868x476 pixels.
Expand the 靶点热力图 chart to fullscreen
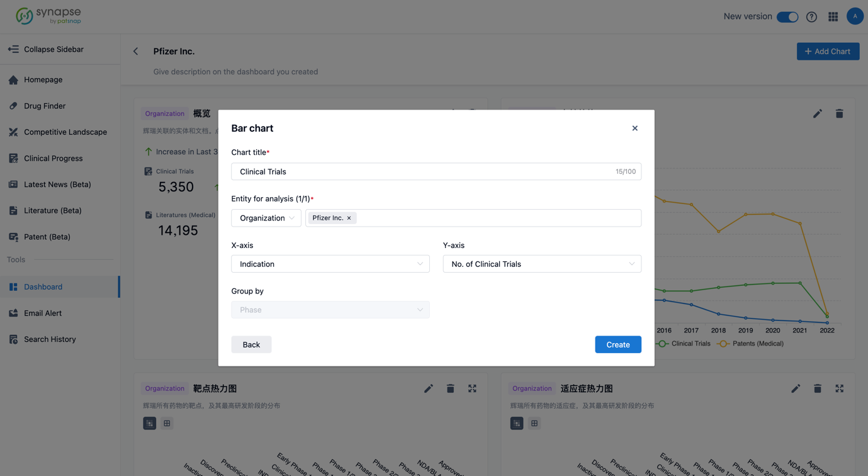[472, 388]
